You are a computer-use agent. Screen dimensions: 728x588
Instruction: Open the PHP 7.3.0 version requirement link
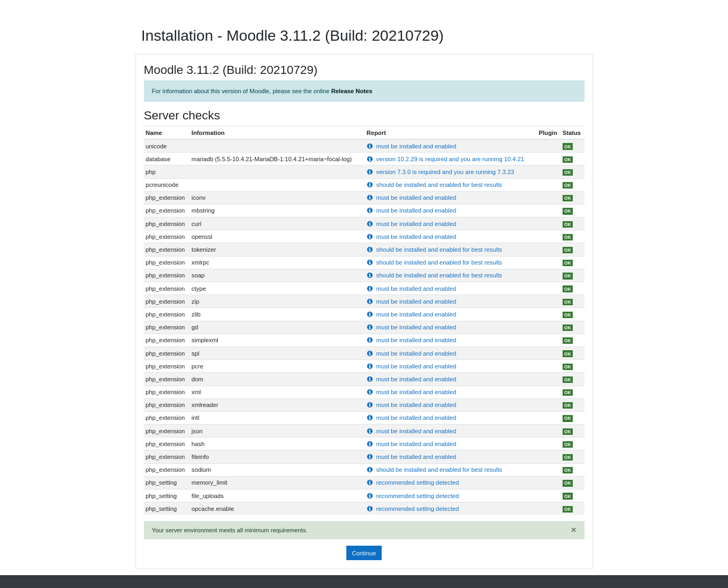pos(444,172)
